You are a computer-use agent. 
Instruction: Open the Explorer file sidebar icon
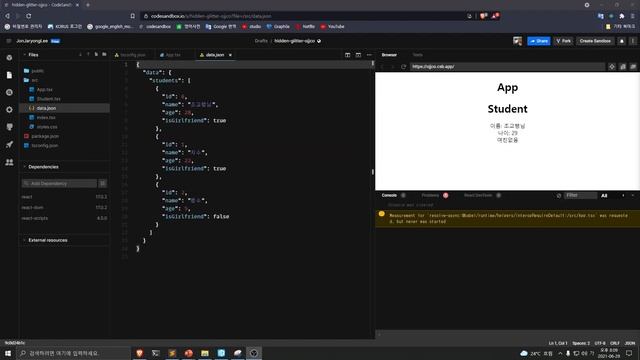[9, 75]
